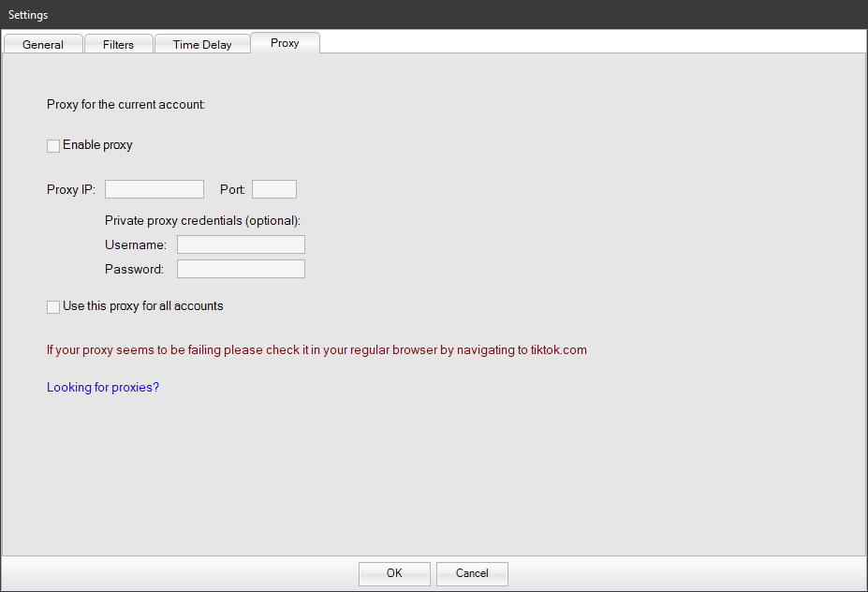Confirm settings with the OK button
The height and width of the screenshot is (592, 868).
[x=394, y=573]
